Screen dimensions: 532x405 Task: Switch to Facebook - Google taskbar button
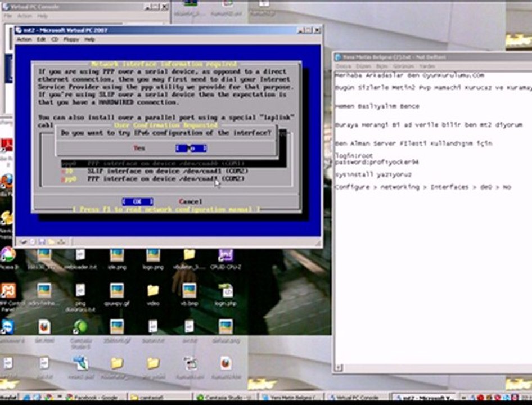[x=95, y=397]
